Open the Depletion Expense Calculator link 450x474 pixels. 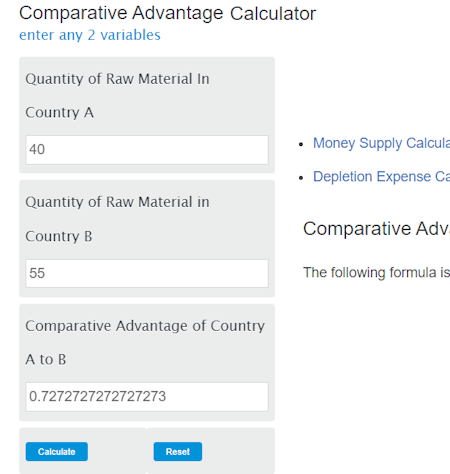click(381, 176)
